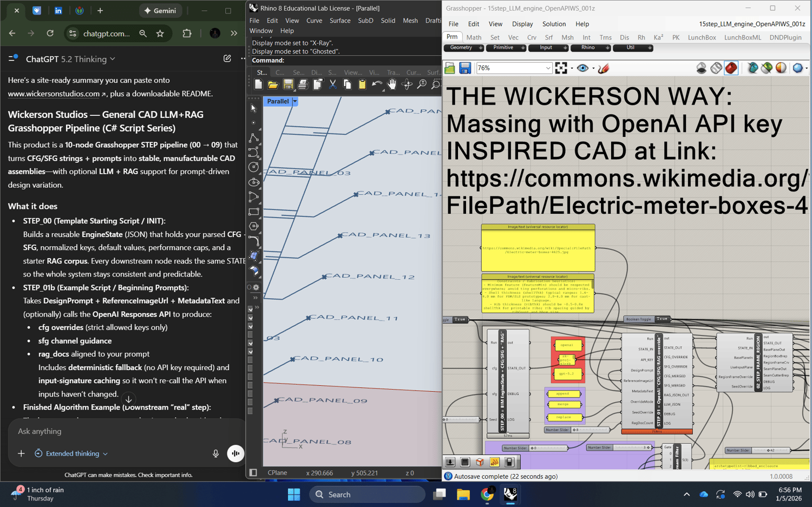Open File Explorer from the taskbar

click(x=463, y=495)
